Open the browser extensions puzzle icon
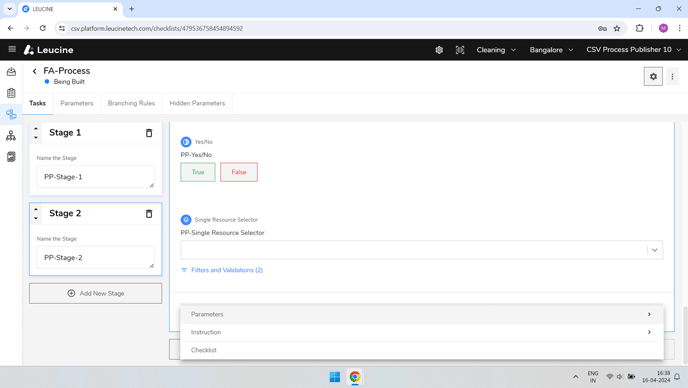688x388 pixels. coord(639,29)
